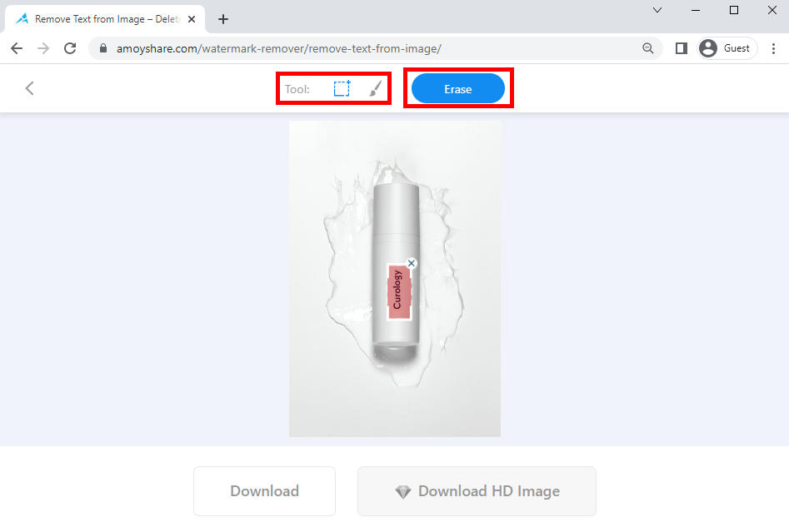Viewport: 789px width, 532px height.
Task: Open a new browser tab
Action: (x=223, y=19)
